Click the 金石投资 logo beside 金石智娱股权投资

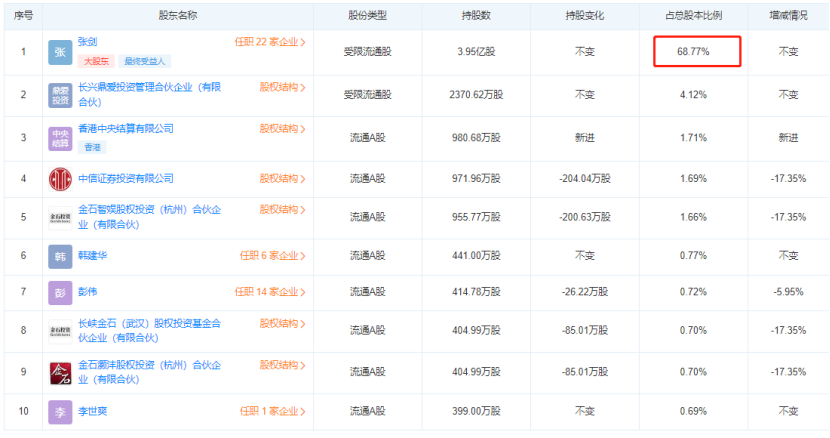pyautogui.click(x=60, y=218)
